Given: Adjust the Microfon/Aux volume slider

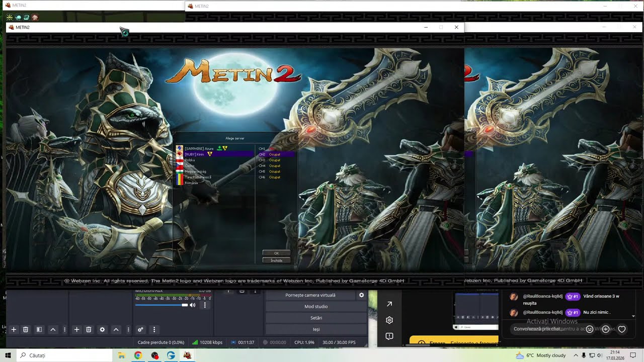Looking at the screenshot, I should point(161,305).
